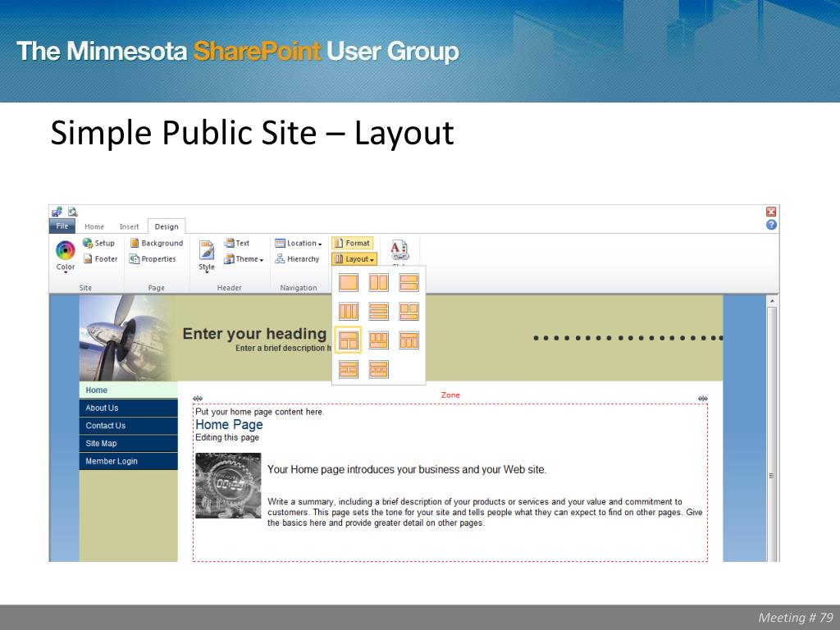Click the Footer button
840x630 pixels.
tap(100, 258)
